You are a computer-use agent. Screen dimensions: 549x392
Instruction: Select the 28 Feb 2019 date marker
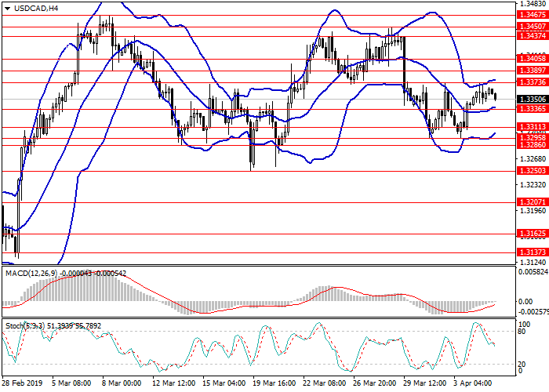point(23,384)
